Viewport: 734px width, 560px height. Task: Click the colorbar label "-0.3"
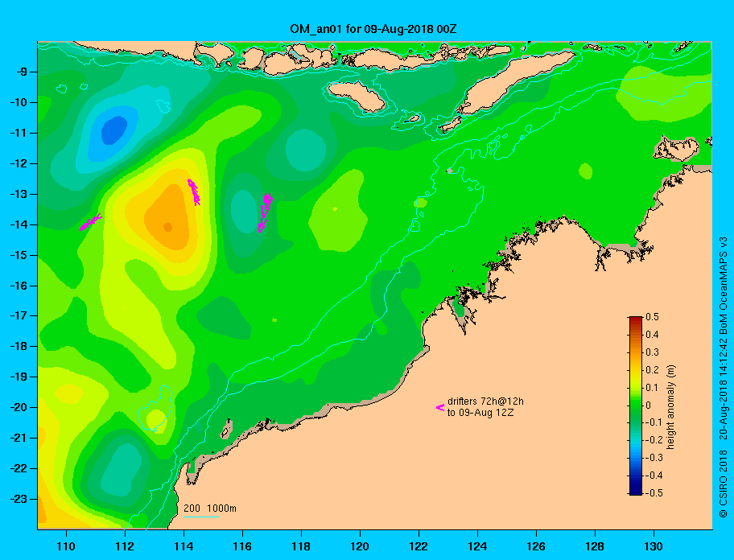[654, 458]
